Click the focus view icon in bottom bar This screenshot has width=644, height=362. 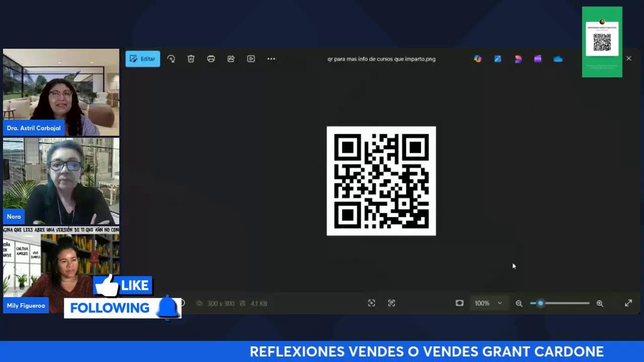371,303
